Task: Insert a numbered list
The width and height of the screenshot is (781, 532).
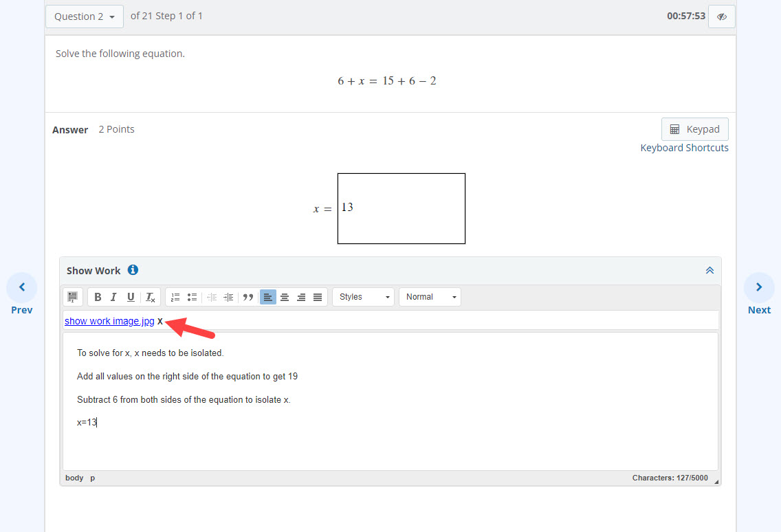Action: click(175, 297)
